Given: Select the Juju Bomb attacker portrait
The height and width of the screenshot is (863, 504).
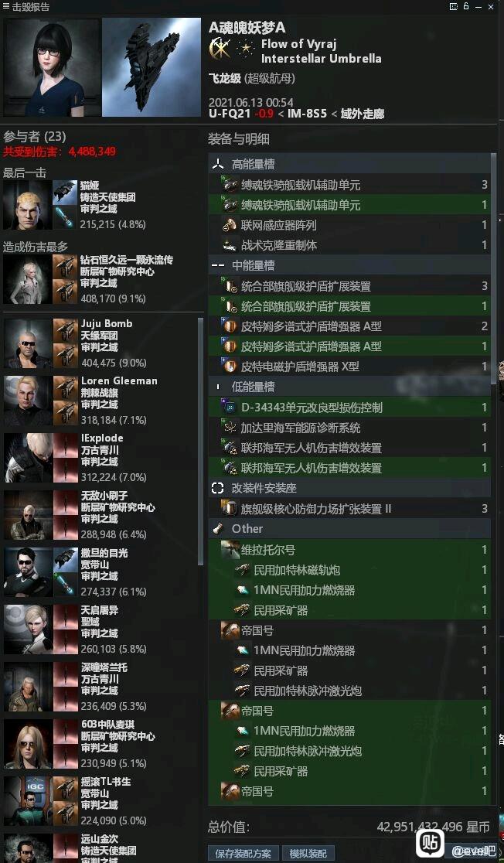Looking at the screenshot, I should point(28,343).
